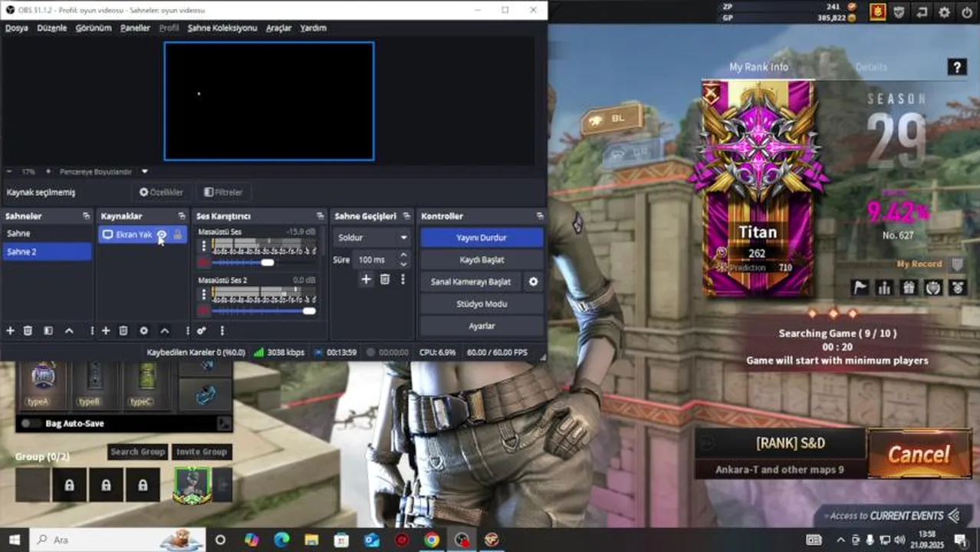Open source properties gear in Kaynaklar toolbar
The image size is (980, 552).
pyautogui.click(x=143, y=330)
